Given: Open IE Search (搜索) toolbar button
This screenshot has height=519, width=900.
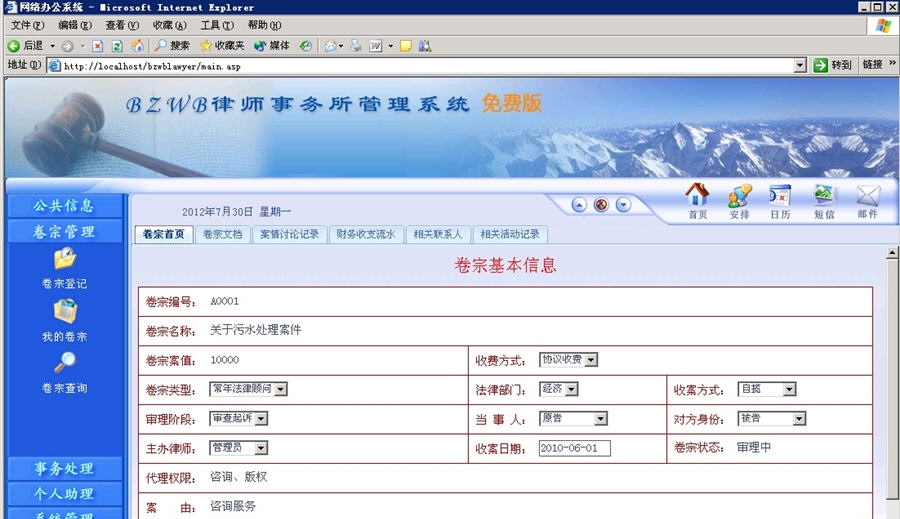Looking at the screenshot, I should (172, 45).
